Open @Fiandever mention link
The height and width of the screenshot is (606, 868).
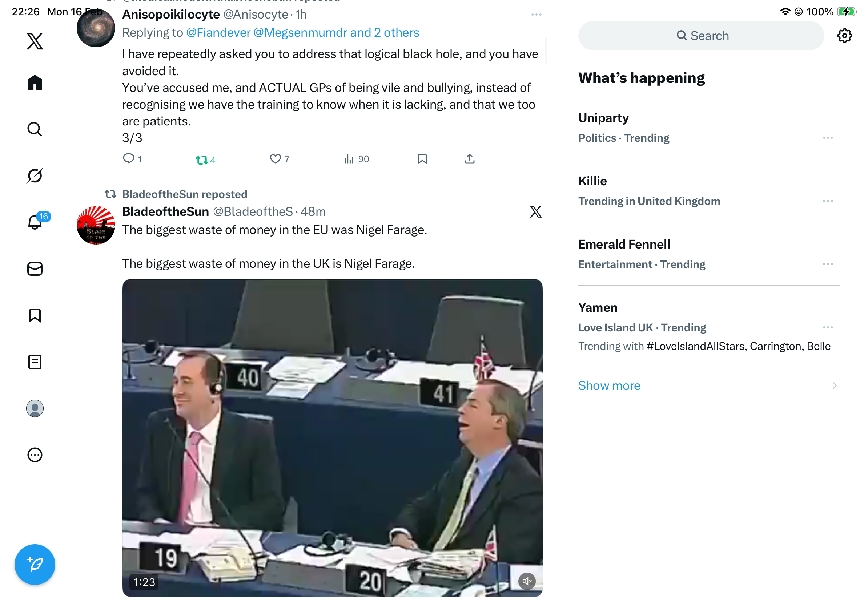coord(218,33)
